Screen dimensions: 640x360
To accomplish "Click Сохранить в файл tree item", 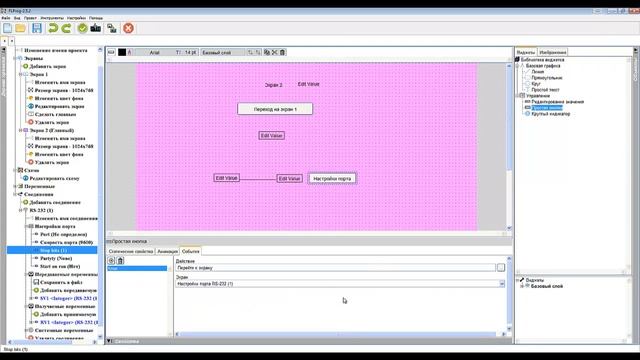I will [x=61, y=282].
